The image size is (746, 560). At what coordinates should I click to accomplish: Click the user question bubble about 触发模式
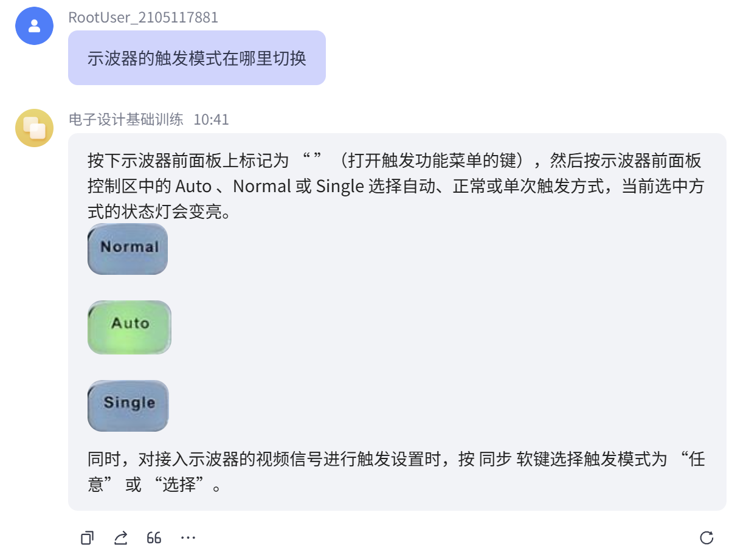(x=196, y=58)
